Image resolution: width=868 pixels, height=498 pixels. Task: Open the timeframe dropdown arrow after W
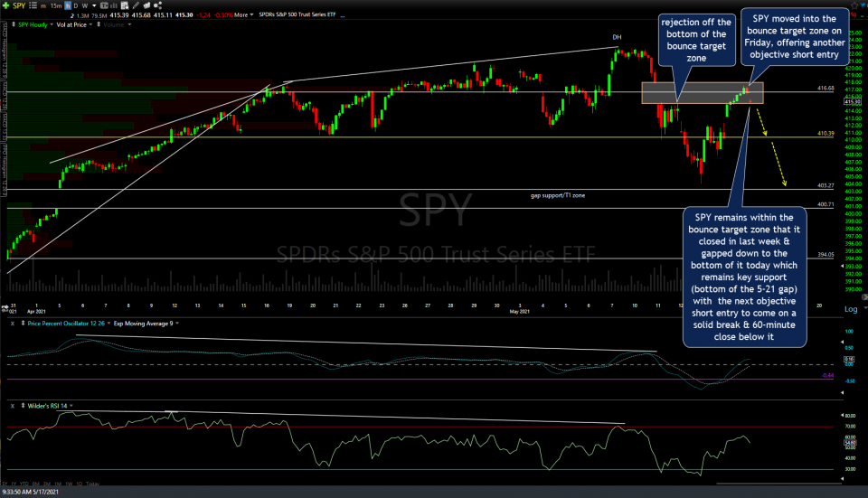click(x=94, y=5)
